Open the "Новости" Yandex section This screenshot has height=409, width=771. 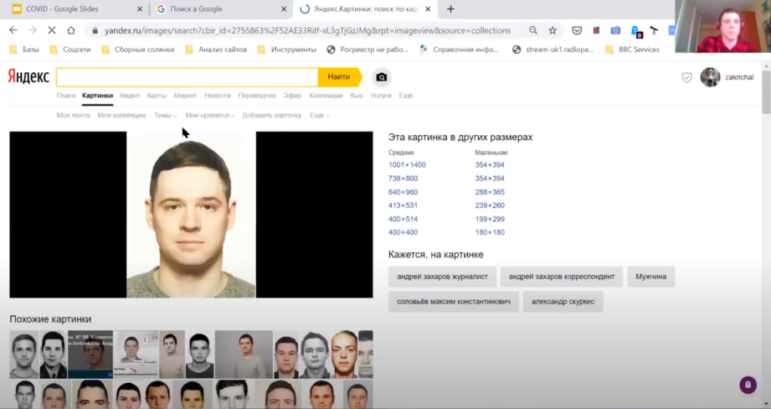coord(217,96)
